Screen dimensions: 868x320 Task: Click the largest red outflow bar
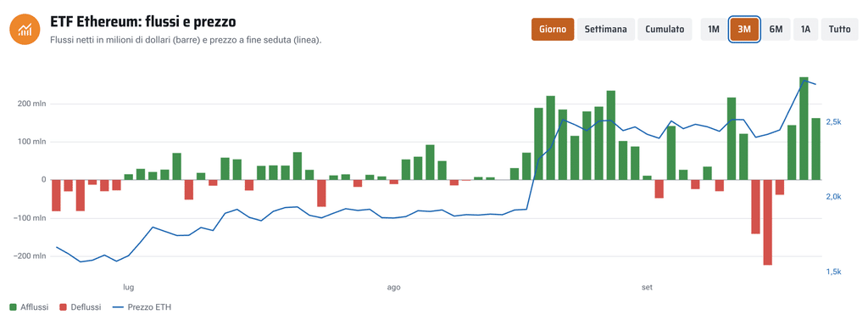[x=767, y=222]
